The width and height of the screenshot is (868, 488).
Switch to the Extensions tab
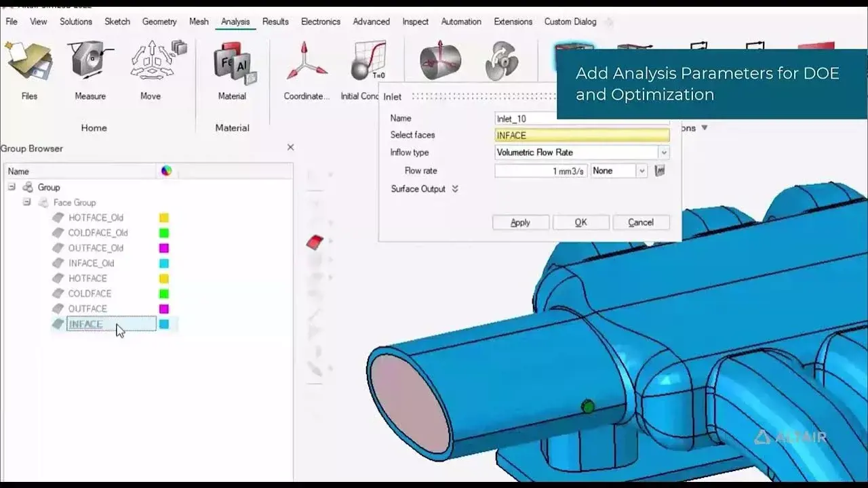click(513, 22)
